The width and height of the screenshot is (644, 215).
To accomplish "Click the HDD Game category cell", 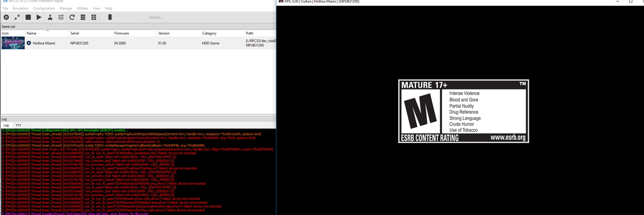I will pos(211,43).
